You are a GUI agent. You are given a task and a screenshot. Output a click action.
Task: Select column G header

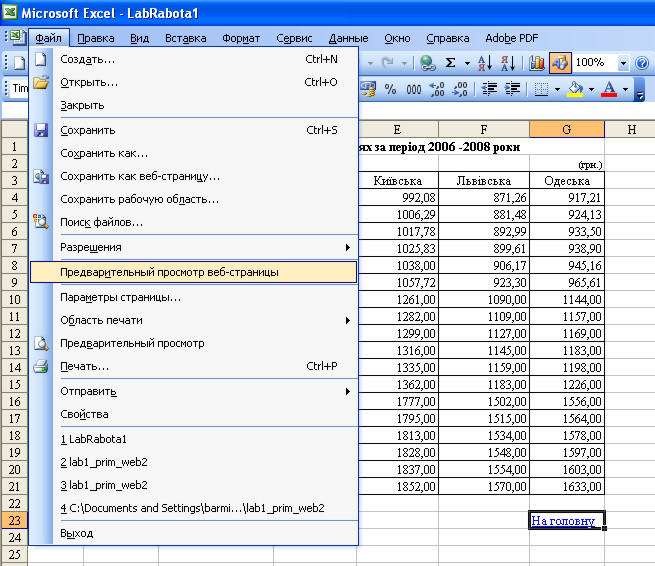(567, 129)
